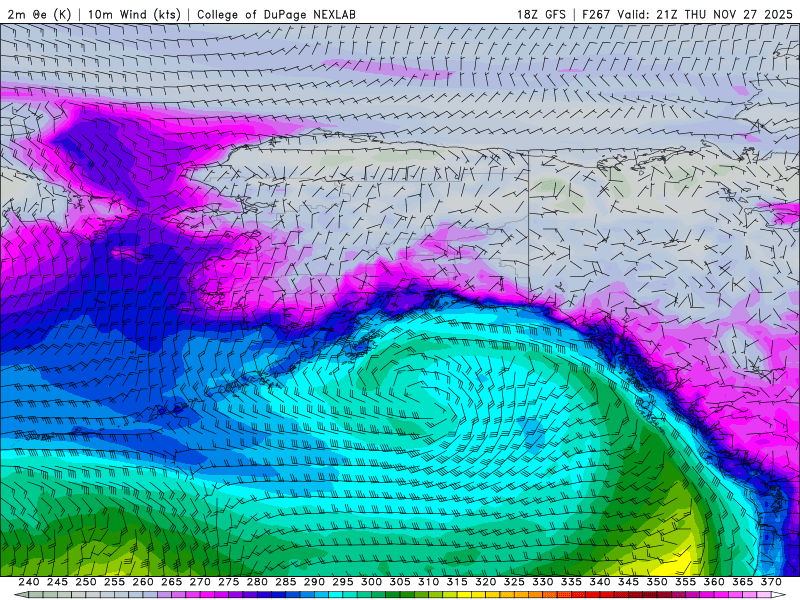Viewport: 800px width, 600px height.
Task: Click the "21Z THU NOV 27 2025" valid time
Action: [x=724, y=14]
